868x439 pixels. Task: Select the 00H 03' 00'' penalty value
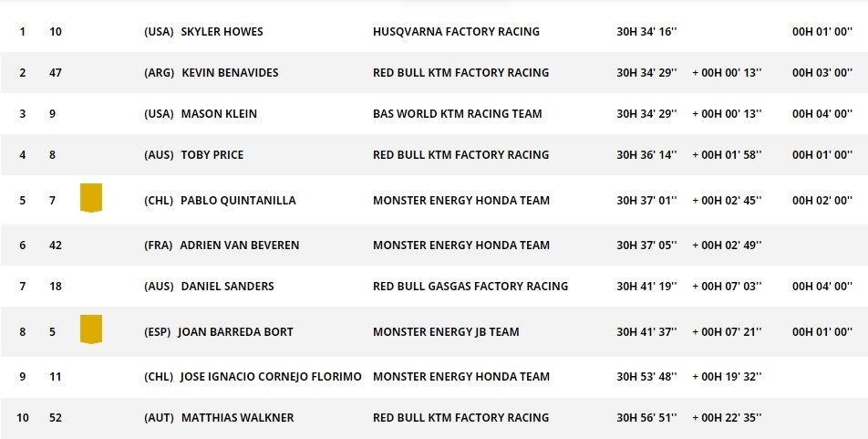(821, 73)
